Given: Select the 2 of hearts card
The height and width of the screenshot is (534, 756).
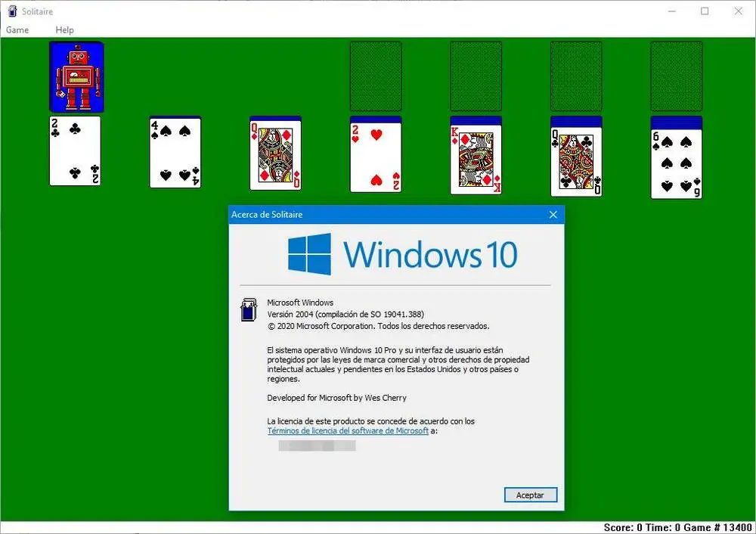Looking at the screenshot, I should 376,157.
